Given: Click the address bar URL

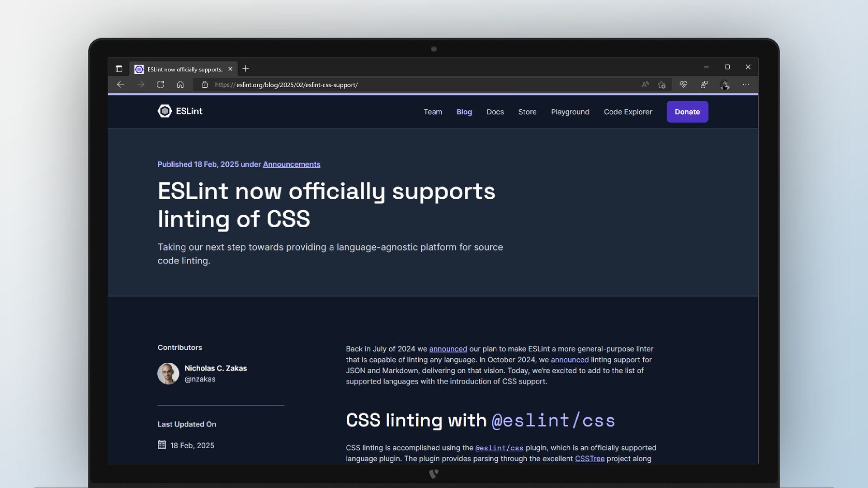Looking at the screenshot, I should [x=286, y=84].
